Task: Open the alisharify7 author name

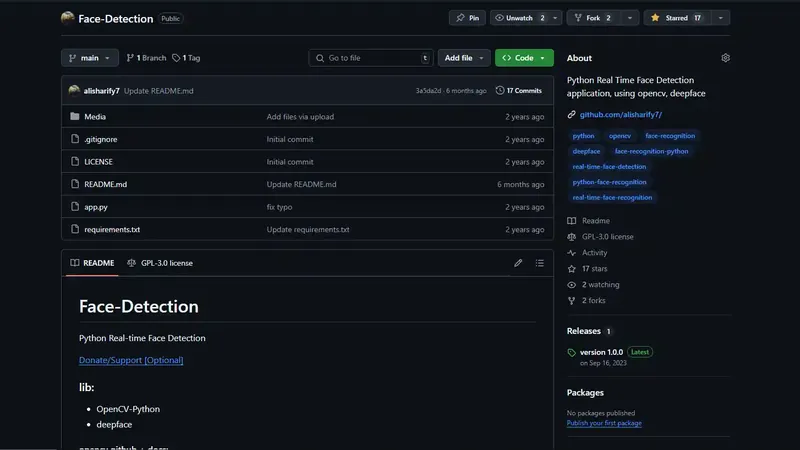Action: (x=102, y=90)
